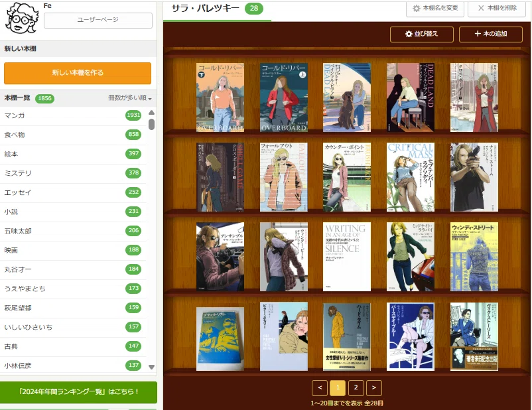Open the マンガ shelf
The image size is (532, 410).
click(73, 115)
